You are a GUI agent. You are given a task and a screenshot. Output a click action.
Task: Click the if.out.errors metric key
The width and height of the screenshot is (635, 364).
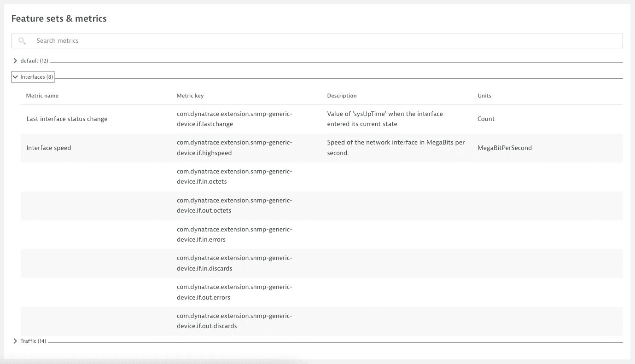click(x=234, y=293)
